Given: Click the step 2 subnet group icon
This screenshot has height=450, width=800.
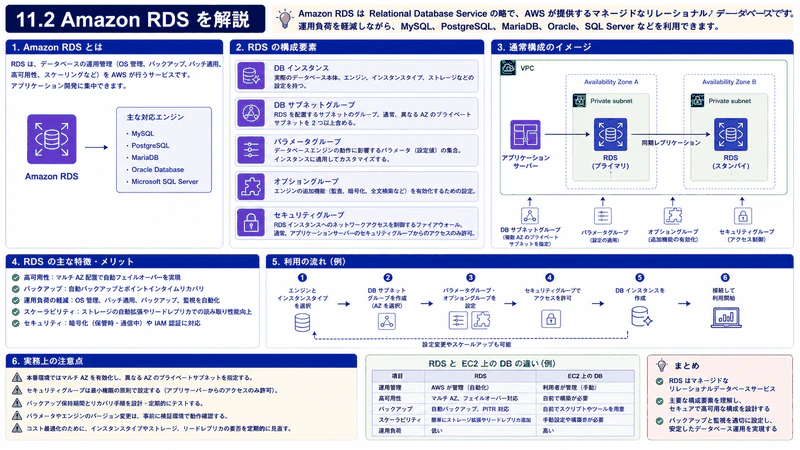Looking at the screenshot, I should [x=387, y=321].
